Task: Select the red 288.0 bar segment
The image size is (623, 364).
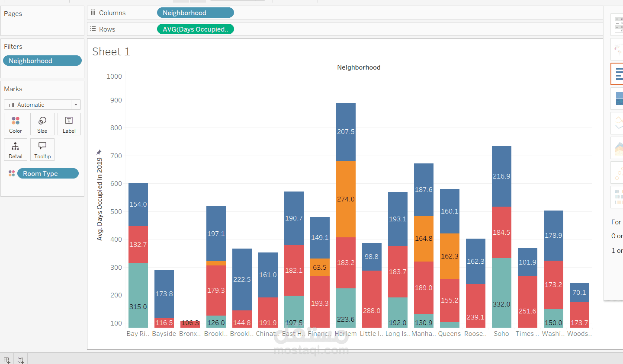Action: [372, 299]
